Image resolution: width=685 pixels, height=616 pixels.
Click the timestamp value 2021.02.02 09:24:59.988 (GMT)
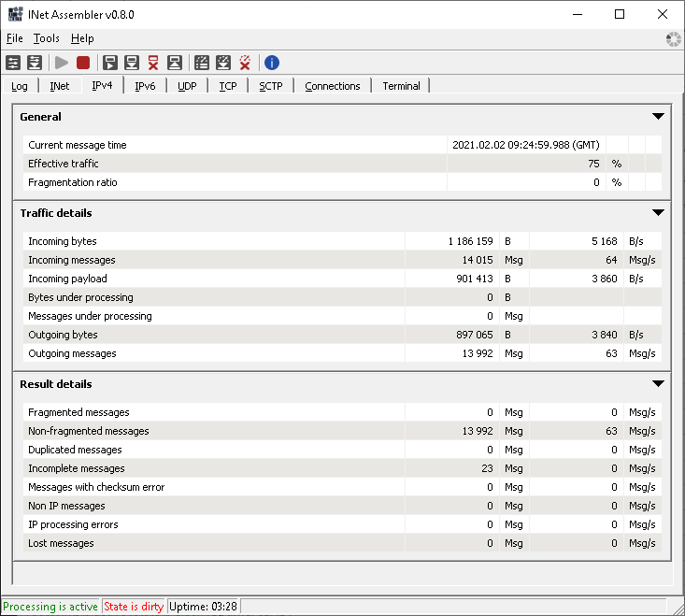tap(526, 145)
